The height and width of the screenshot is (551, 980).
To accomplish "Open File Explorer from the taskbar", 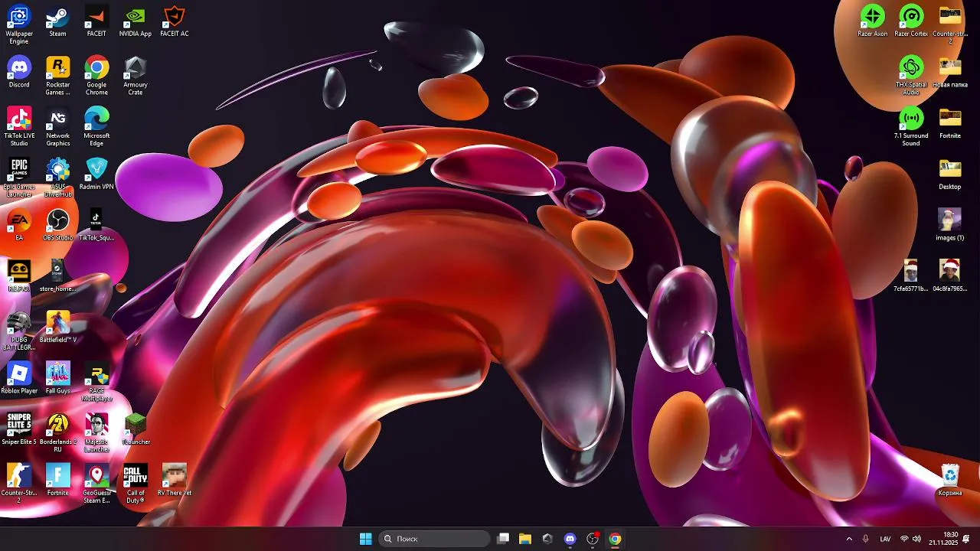I will [525, 539].
